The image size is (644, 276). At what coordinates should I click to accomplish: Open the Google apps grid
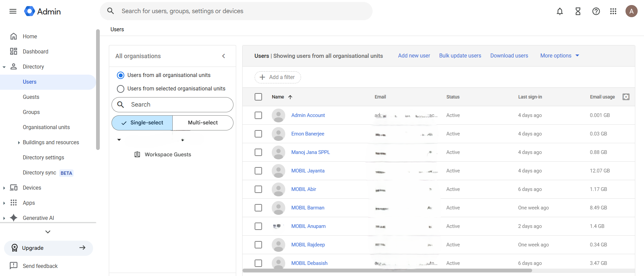click(613, 11)
